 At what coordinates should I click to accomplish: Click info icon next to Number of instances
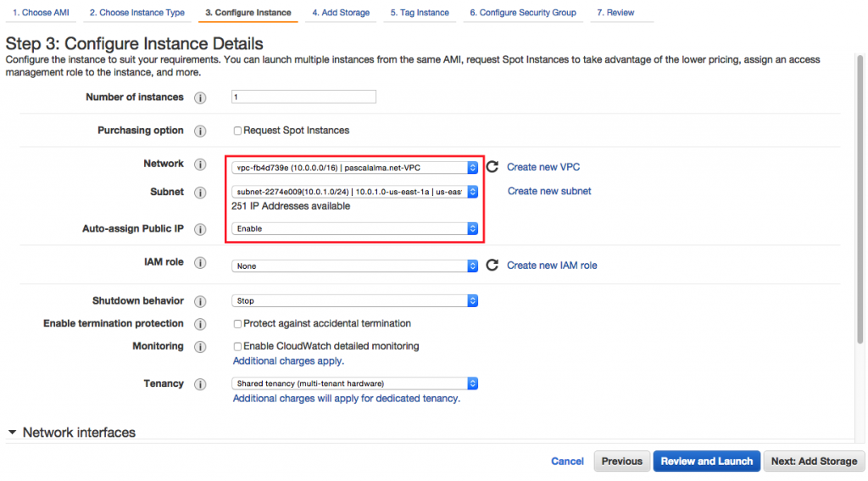point(201,98)
